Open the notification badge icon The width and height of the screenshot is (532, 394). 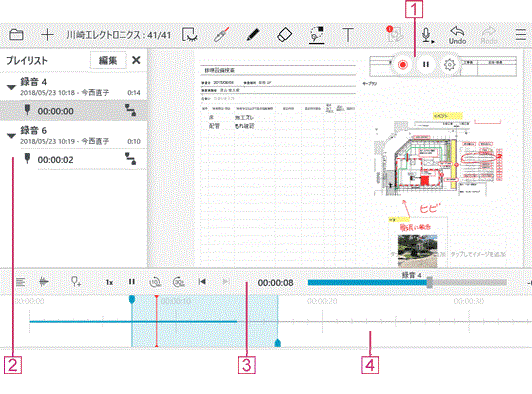pos(394,34)
